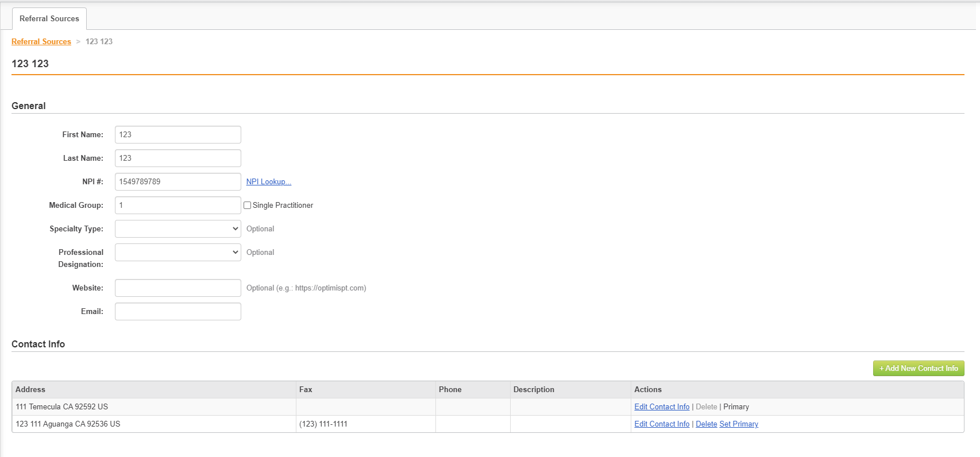Click into the First Name field
This screenshot has height=457, width=980.
click(x=178, y=134)
